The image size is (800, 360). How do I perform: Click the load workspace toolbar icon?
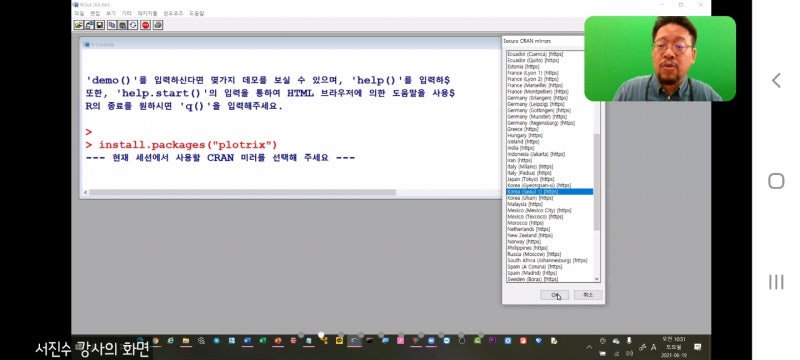coord(89,24)
